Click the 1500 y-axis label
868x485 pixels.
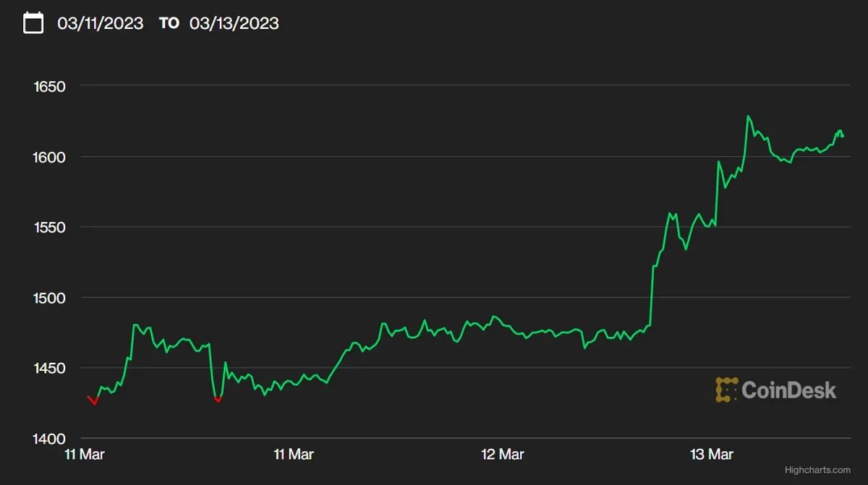(x=49, y=298)
